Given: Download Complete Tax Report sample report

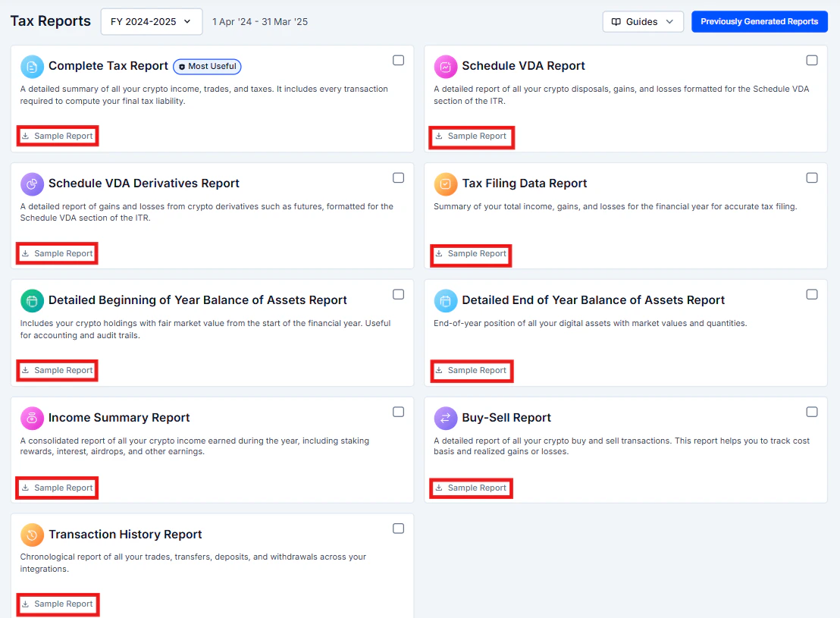Looking at the screenshot, I should (58, 136).
